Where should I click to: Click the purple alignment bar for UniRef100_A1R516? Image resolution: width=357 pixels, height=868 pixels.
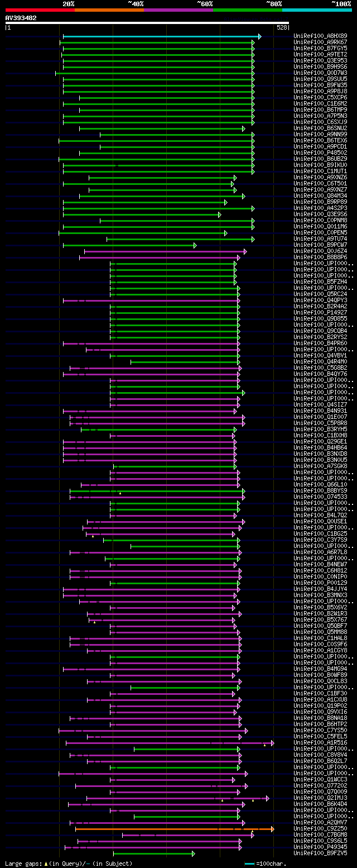coord(170,743)
